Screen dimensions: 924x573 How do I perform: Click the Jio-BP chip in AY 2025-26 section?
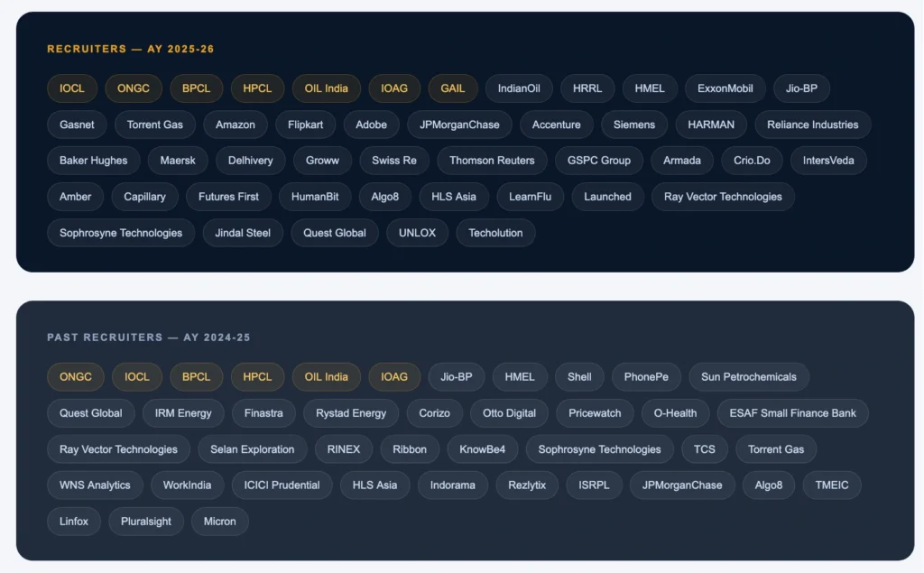[801, 88]
